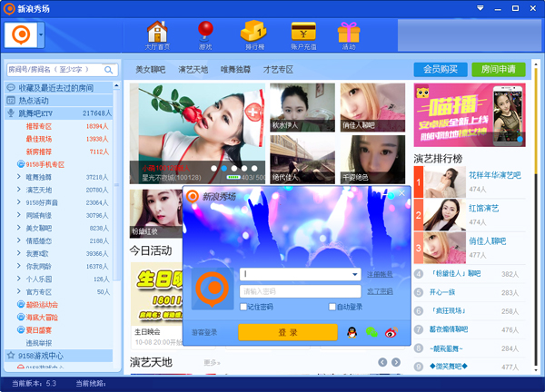Open 海底大冒险 game entry
Viewport: 545px width, 392px height.
[42, 318]
